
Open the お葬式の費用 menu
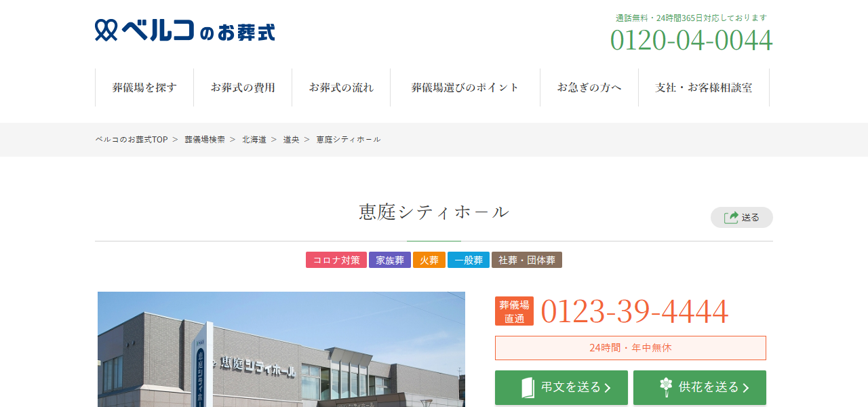click(x=243, y=88)
